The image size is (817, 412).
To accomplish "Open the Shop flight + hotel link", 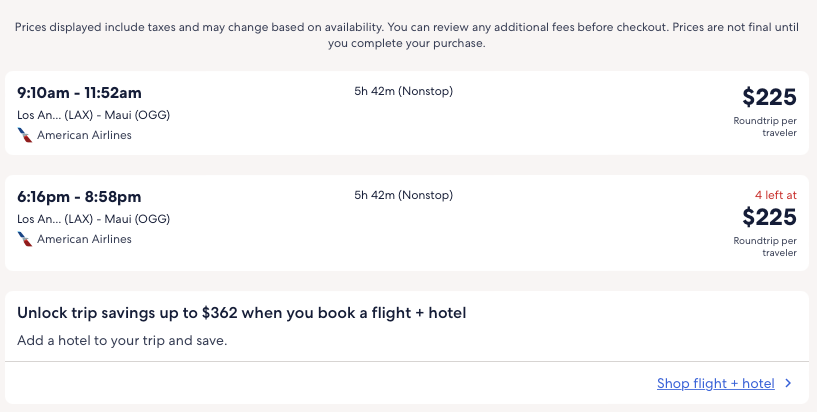I will coord(715,383).
